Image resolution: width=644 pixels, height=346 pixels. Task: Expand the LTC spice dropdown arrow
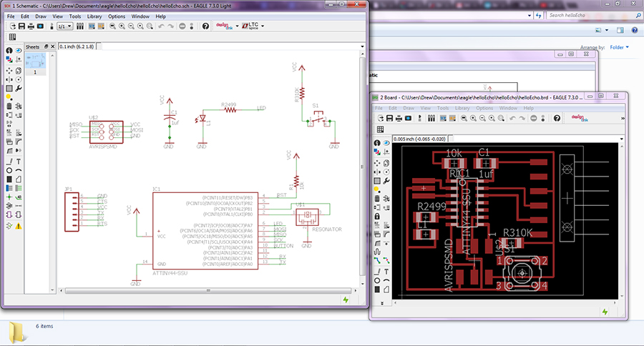263,26
